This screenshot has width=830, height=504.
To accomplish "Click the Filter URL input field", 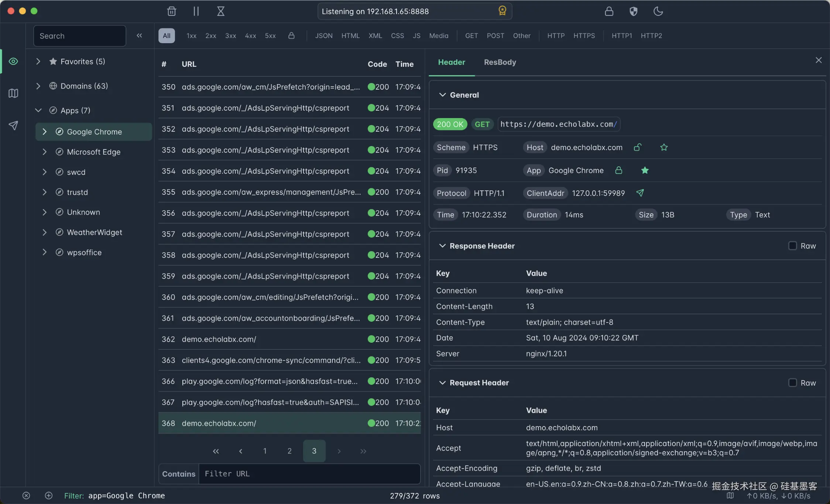I will 309,474.
